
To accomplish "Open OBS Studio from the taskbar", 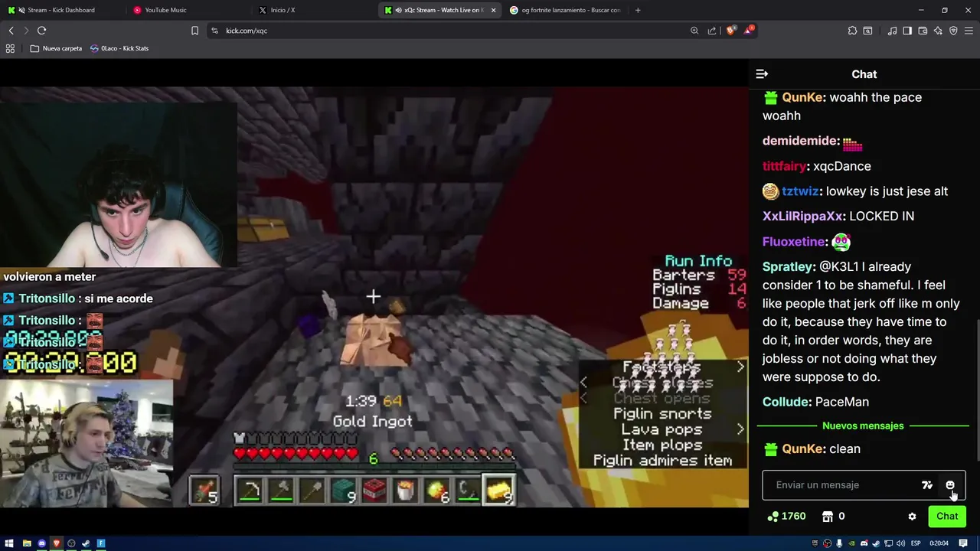I will (x=71, y=543).
